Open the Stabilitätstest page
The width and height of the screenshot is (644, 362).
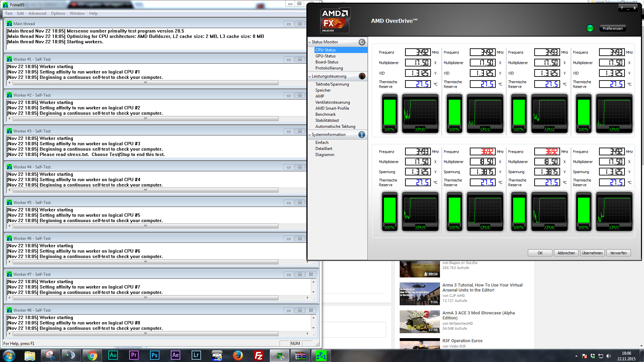pos(327,120)
